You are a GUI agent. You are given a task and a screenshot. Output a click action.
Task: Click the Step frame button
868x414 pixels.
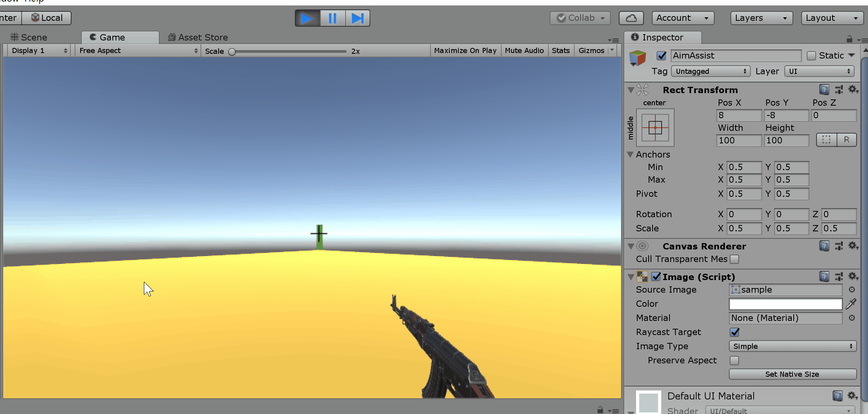tap(357, 18)
